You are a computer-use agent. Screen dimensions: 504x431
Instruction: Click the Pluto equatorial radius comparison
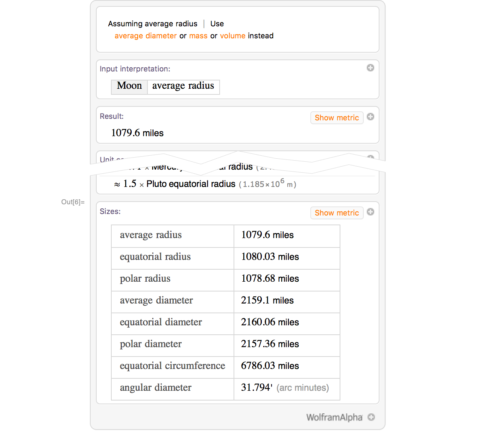(x=191, y=184)
